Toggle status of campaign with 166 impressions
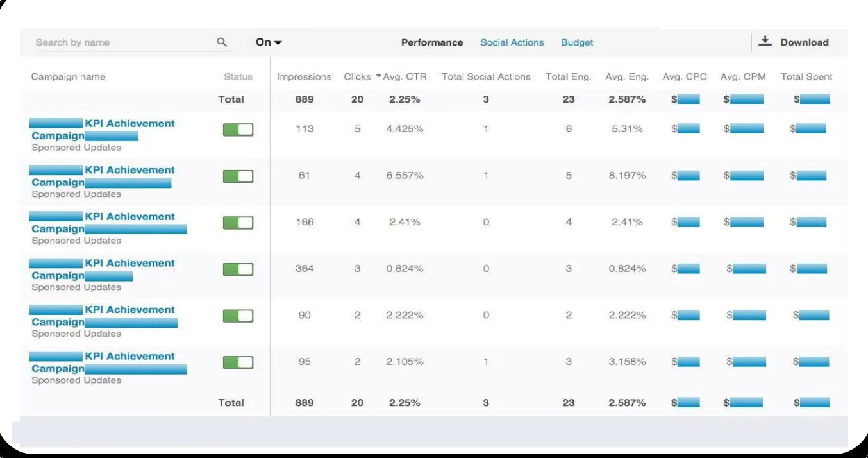The image size is (868, 458). [x=238, y=223]
